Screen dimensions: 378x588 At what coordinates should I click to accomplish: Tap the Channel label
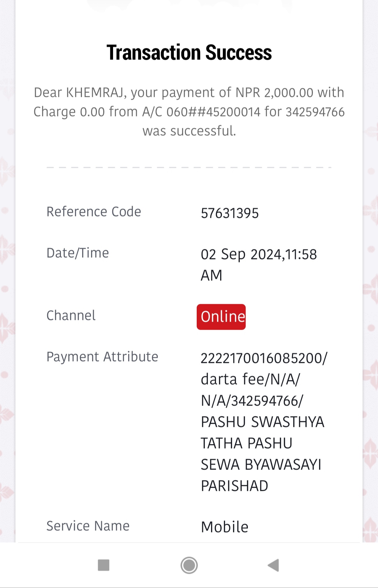(71, 315)
